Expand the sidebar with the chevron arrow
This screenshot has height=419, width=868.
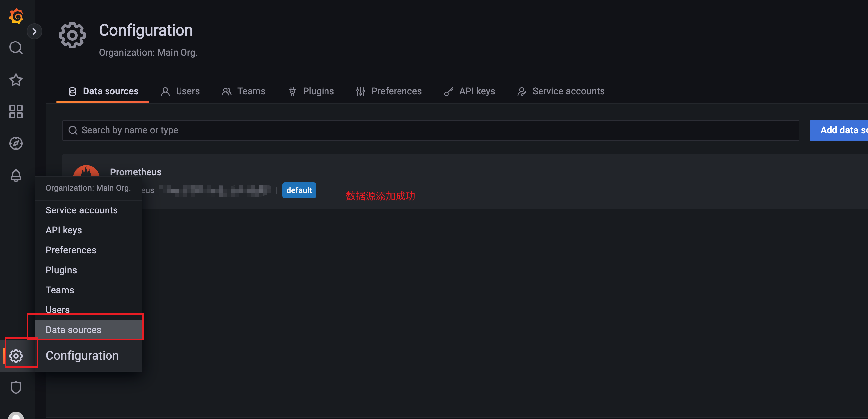pos(34,31)
